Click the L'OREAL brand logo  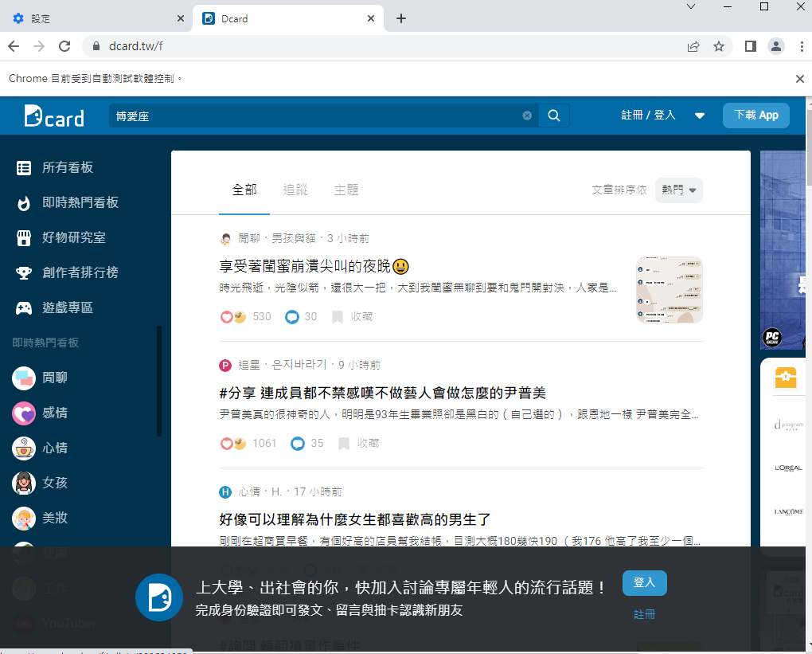[x=788, y=468]
